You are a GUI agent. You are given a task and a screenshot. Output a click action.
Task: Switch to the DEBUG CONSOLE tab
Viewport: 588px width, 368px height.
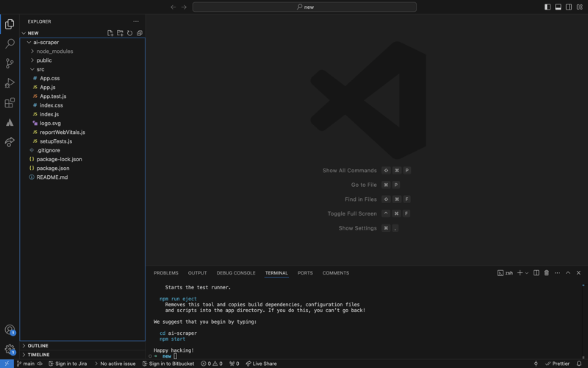click(x=236, y=273)
